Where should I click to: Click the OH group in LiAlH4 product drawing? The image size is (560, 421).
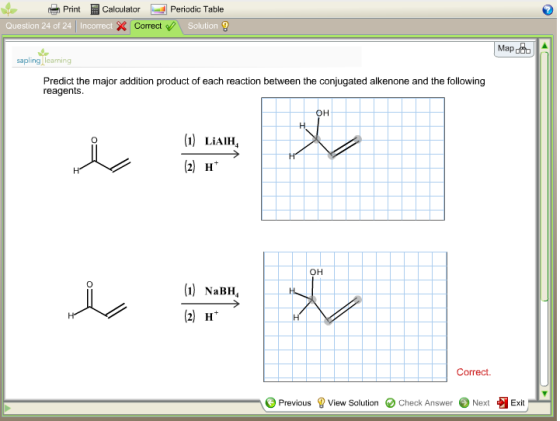[322, 113]
